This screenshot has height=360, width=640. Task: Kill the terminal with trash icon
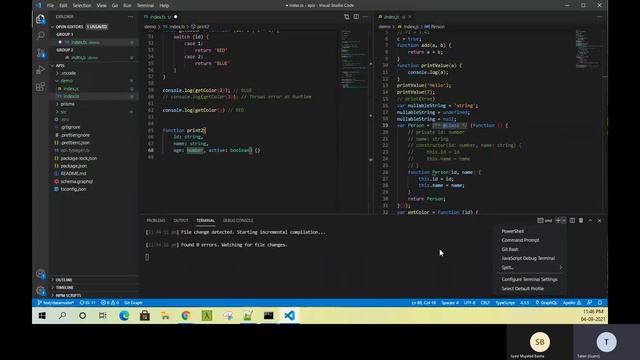[x=581, y=220]
